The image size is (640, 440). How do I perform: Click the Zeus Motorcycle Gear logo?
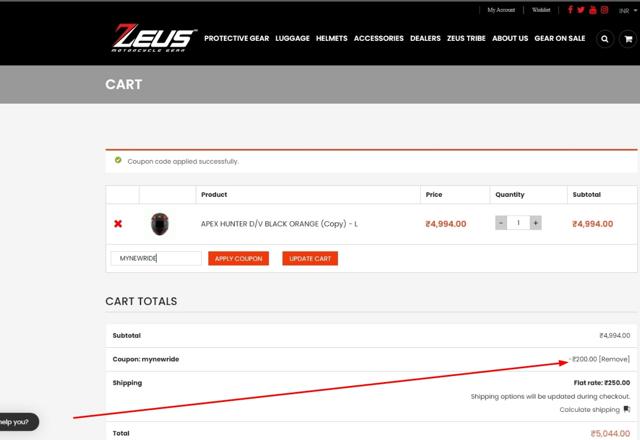click(x=154, y=38)
